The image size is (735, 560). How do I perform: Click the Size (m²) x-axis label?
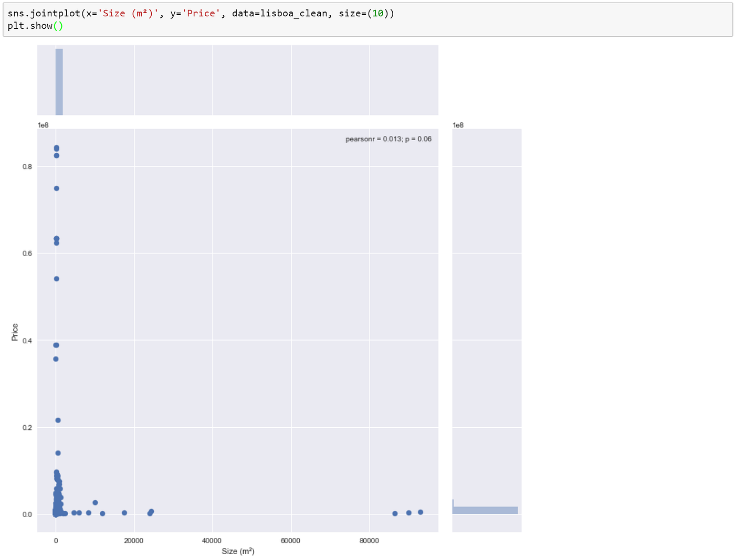point(238,552)
